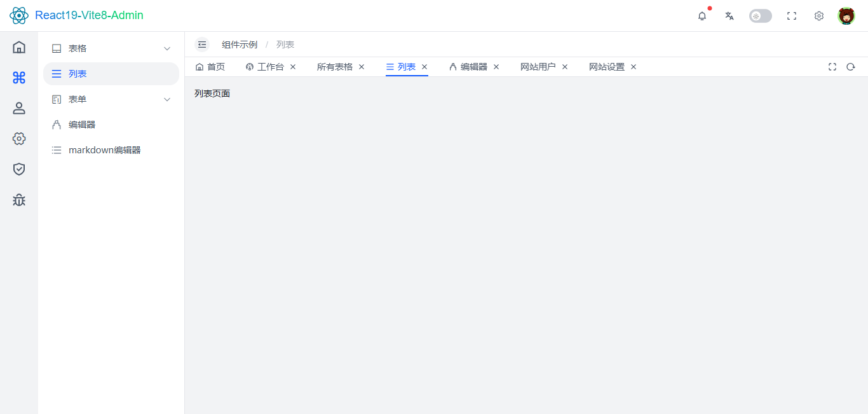The width and height of the screenshot is (868, 414).
Task: Open the language translation switcher
Action: (x=729, y=16)
